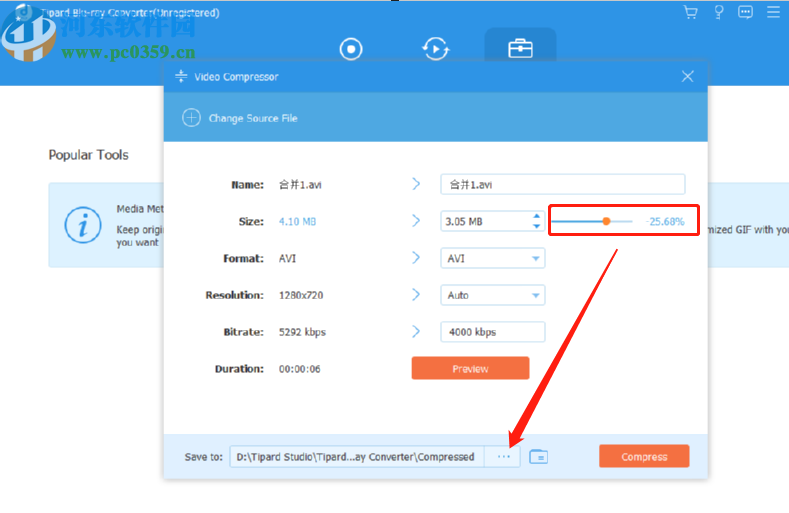
Task: Open the shopping cart icon in title bar
Action: [x=690, y=12]
